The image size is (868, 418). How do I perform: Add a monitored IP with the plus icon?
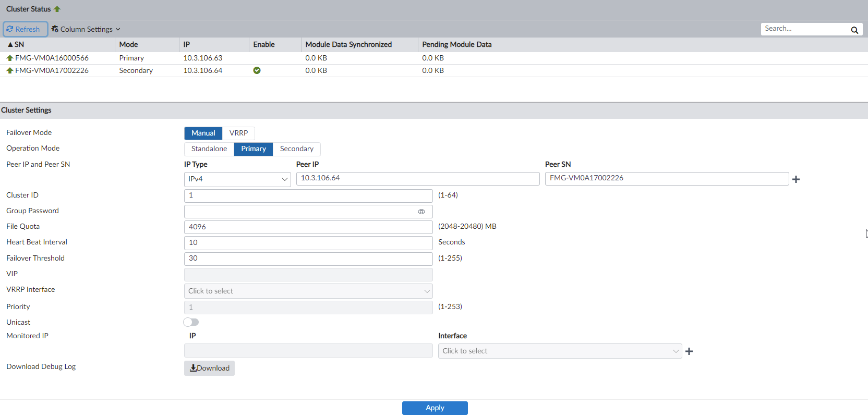point(689,351)
